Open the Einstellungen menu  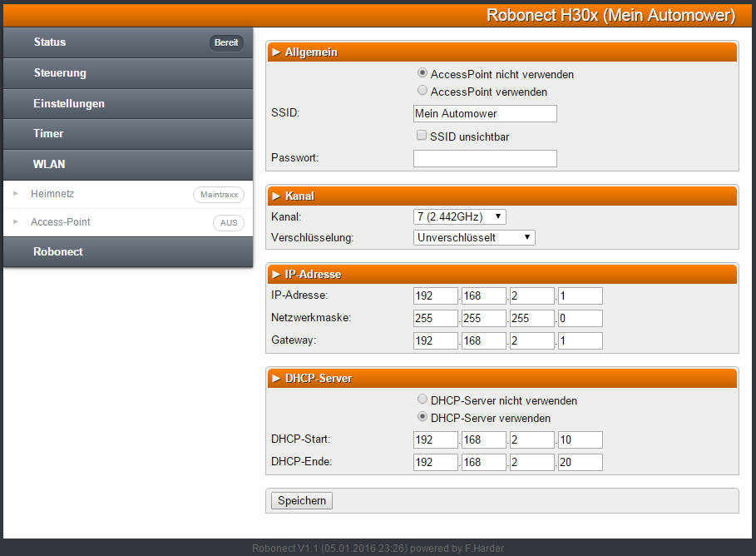(128, 104)
